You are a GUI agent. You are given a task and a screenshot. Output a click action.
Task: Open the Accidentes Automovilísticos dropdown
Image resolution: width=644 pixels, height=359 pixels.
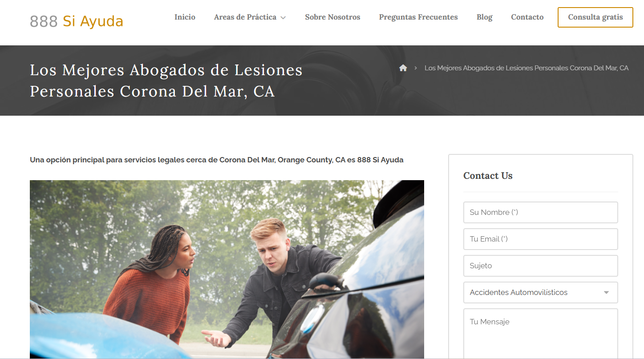coord(540,292)
